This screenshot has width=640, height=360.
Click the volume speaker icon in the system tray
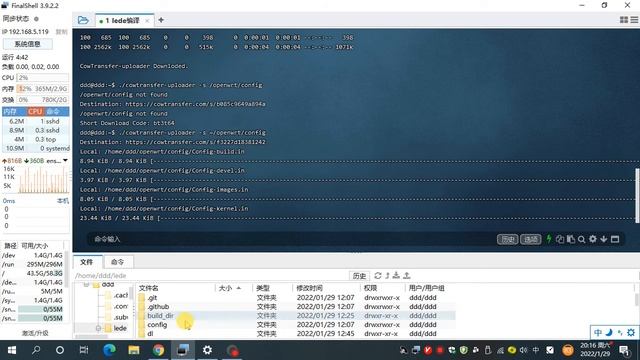523,350
